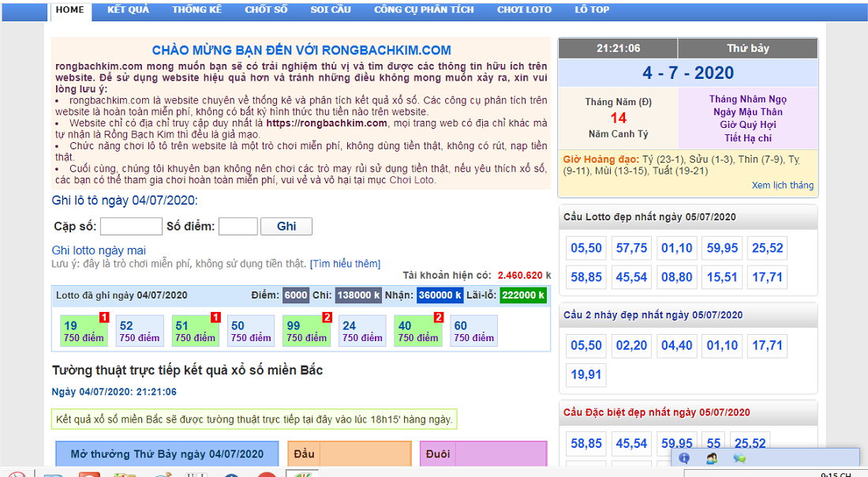Click the Thứ bảy weekday header
868x477 pixels.
[x=748, y=49]
